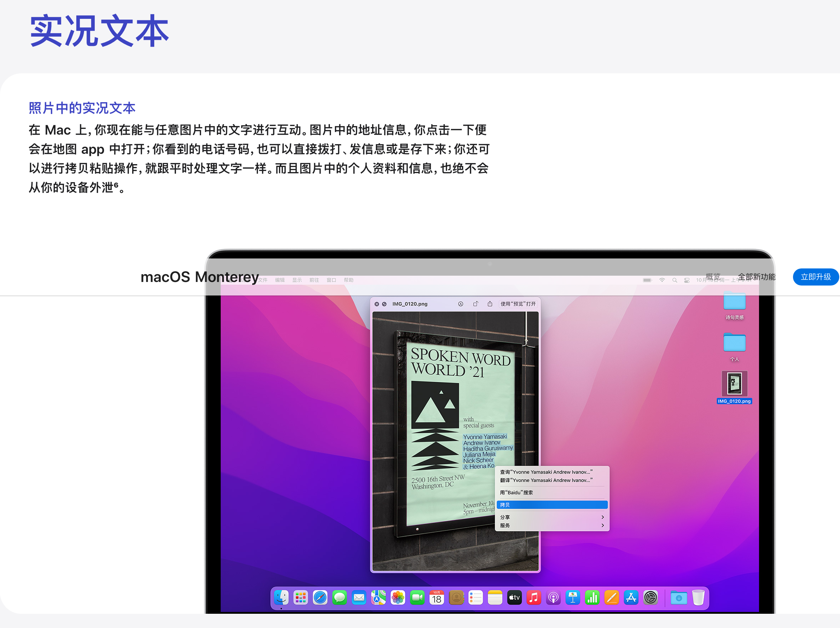The image size is (840, 628).
Task: Select 拷贝 in the context menu
Action: tap(551, 505)
